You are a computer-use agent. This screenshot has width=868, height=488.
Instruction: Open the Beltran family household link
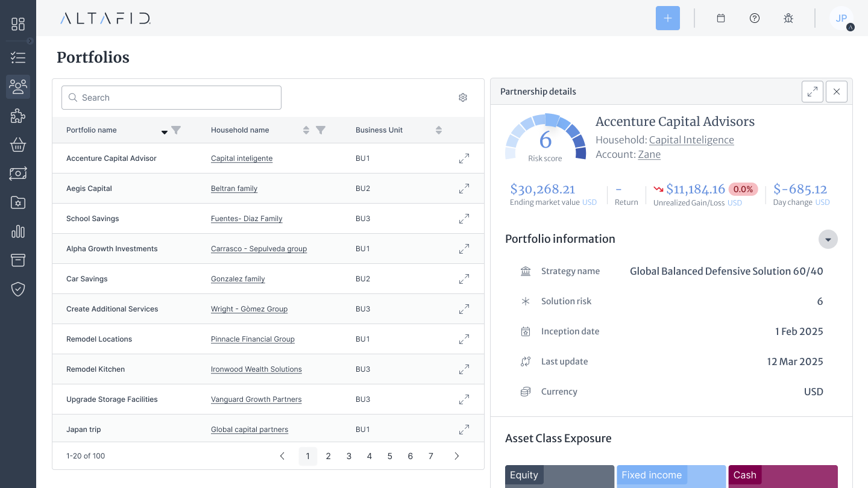tap(234, 189)
